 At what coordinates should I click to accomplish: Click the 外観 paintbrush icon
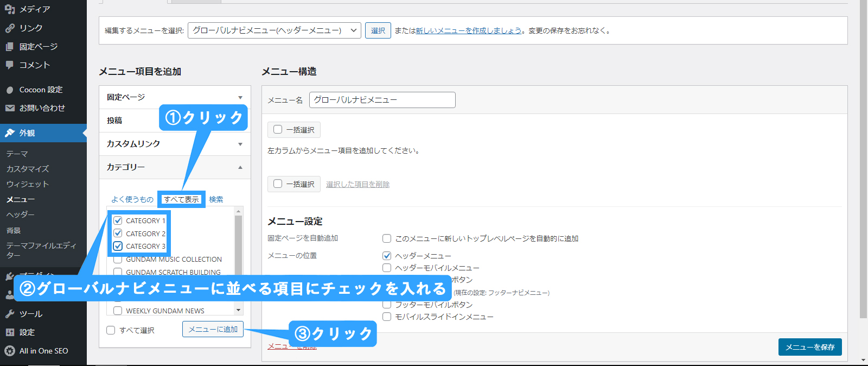10,133
